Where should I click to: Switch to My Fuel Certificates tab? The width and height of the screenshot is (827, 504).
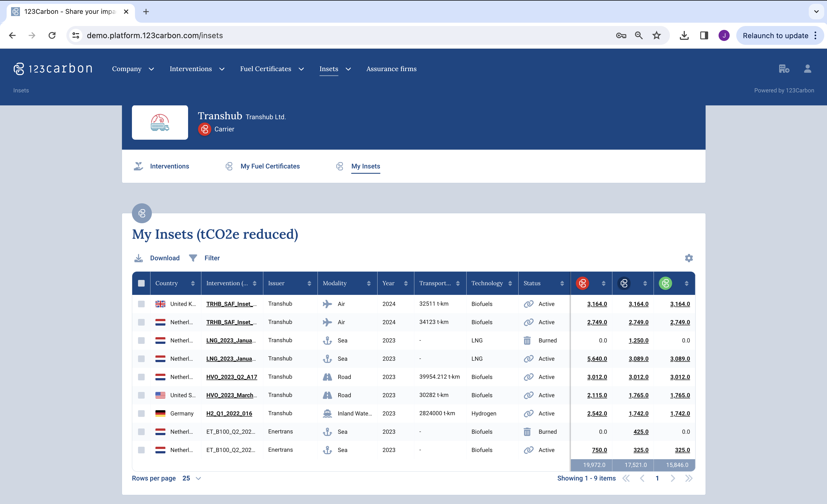270,166
